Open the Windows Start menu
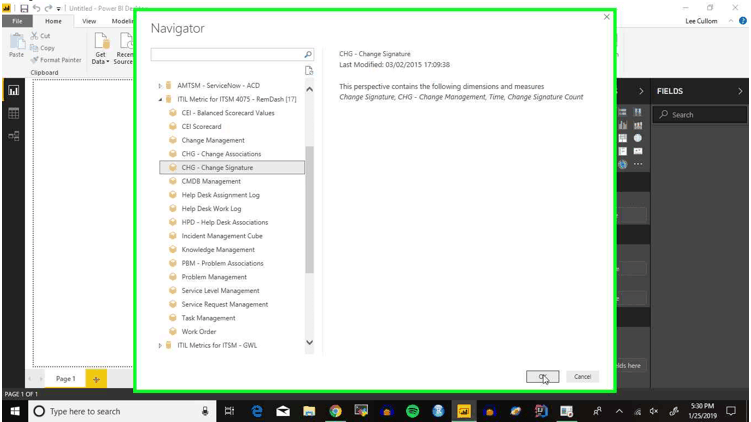Viewport: 751px width, 422px height. 15,411
